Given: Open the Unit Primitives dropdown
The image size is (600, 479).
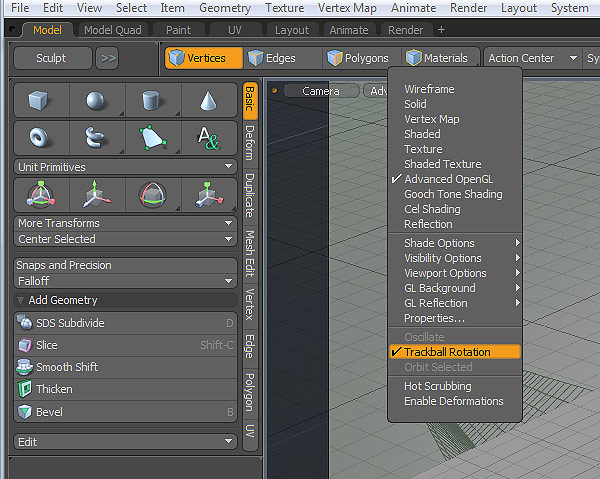Looking at the screenshot, I should (x=126, y=167).
